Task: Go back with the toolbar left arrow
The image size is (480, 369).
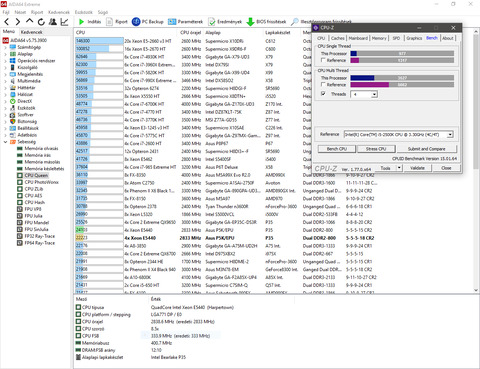Action: pos(7,22)
